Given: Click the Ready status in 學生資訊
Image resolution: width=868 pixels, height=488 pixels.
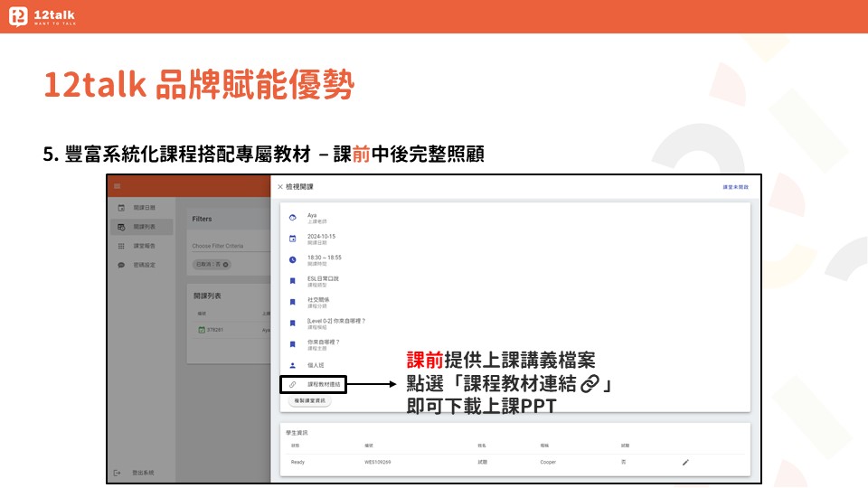Looking at the screenshot, I should pos(297,462).
